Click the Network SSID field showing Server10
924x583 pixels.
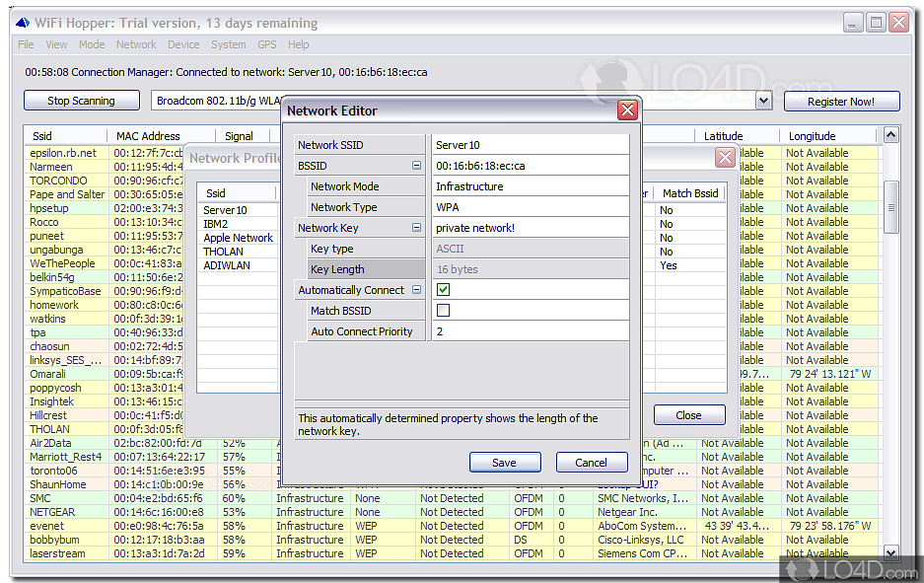(x=530, y=145)
